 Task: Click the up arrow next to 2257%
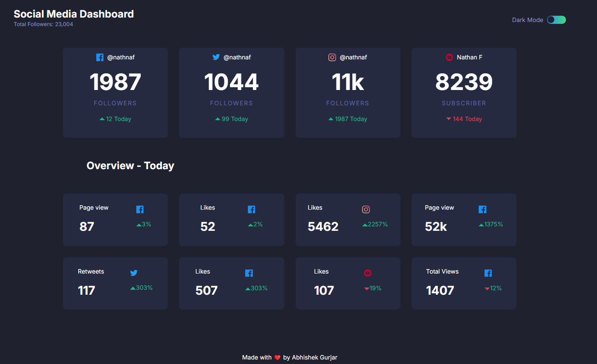(x=365, y=225)
